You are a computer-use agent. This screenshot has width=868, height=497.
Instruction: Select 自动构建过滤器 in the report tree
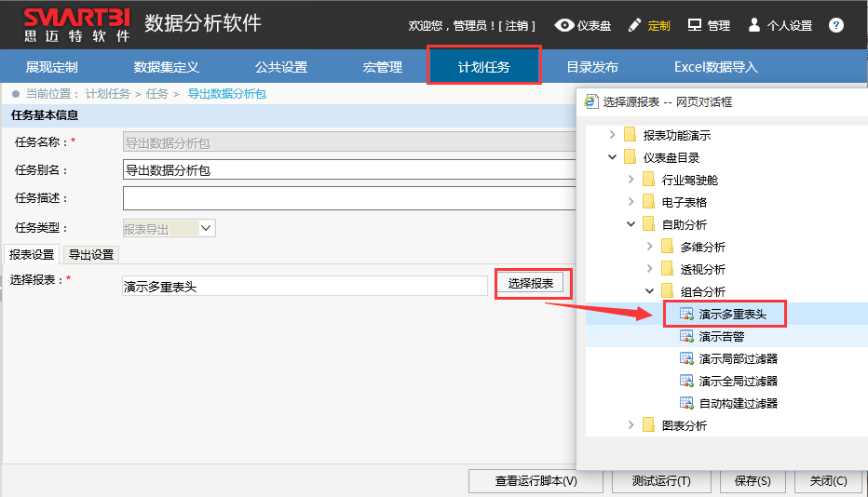click(x=738, y=403)
